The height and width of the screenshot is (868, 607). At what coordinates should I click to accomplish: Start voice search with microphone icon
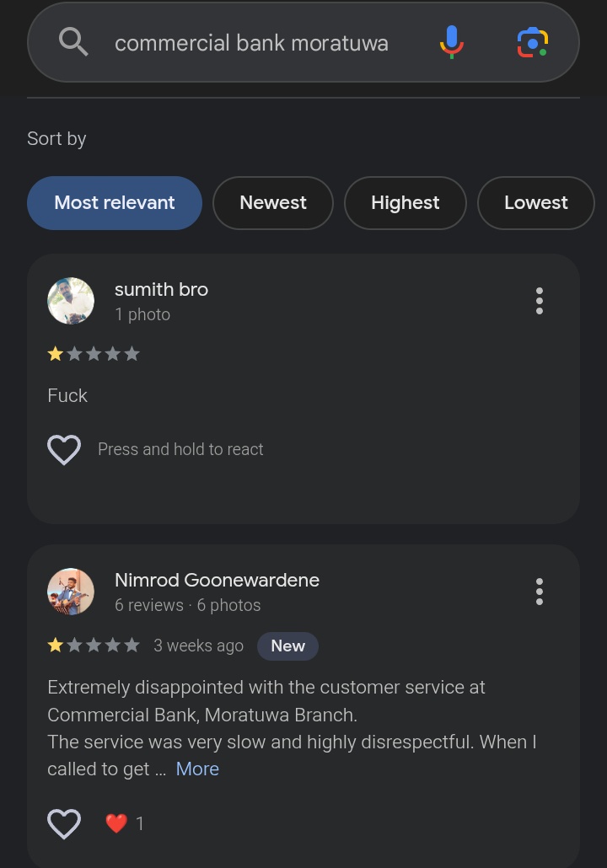coord(452,41)
